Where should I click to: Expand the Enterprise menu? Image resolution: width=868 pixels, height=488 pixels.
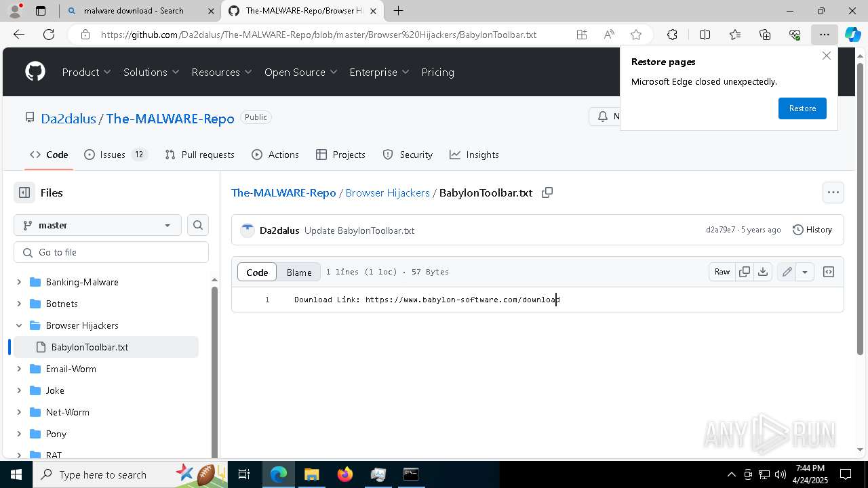[x=380, y=72]
